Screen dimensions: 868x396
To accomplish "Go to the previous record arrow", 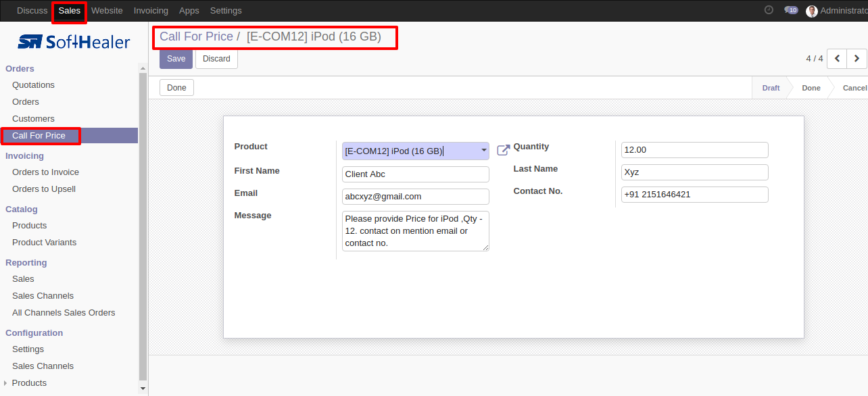I will coord(837,59).
